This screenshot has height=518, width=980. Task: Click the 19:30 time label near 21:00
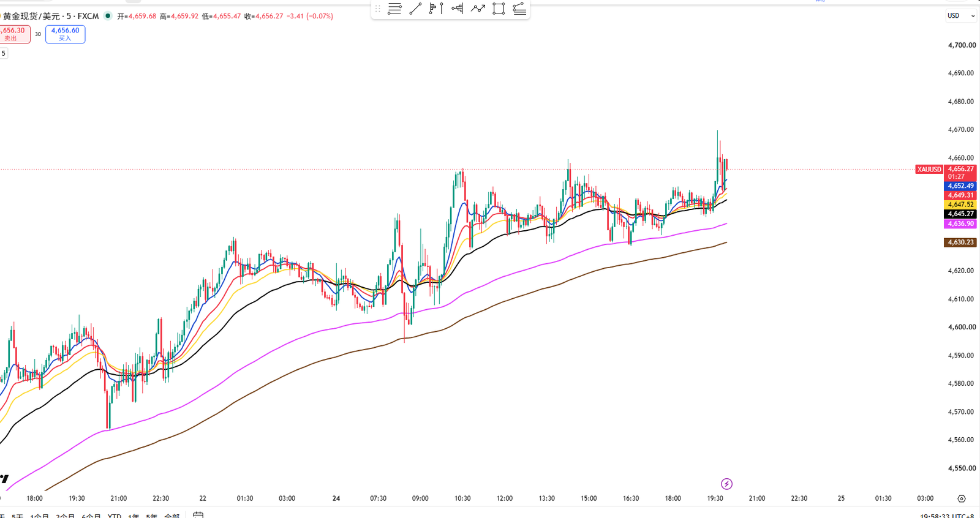[715, 498]
